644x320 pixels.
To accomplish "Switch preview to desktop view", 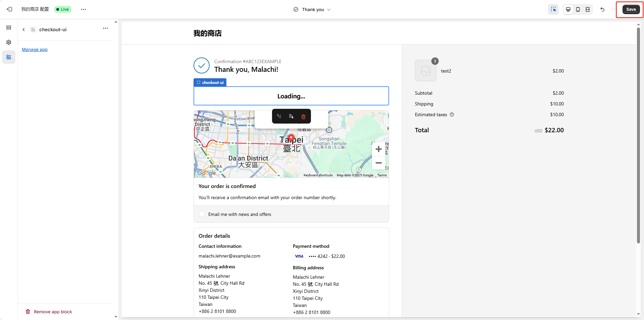I will [x=568, y=9].
